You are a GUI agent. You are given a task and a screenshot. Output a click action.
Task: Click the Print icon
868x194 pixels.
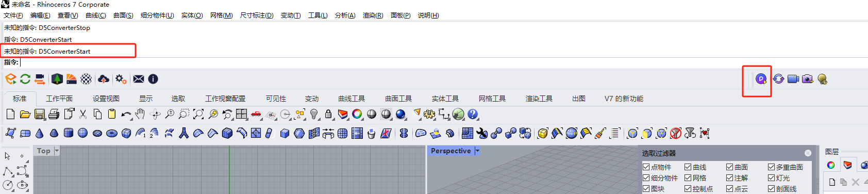[54, 114]
